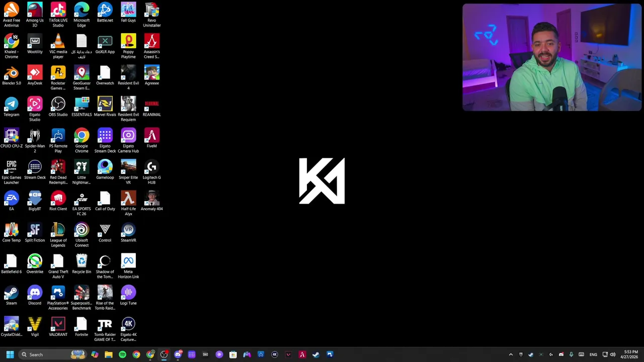644x362 pixels.
Task: Select CPUID CPU-Z desktop icon
Action: (x=11, y=138)
